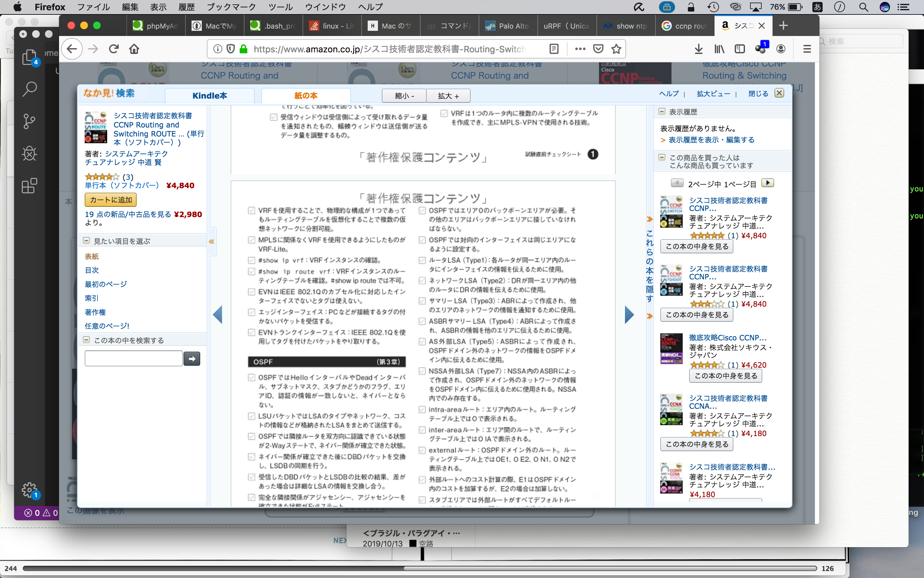Image resolution: width=924 pixels, height=578 pixels.
Task: Check the 'EVNはIEEE 802.1Q' checklist box
Action: (x=251, y=292)
